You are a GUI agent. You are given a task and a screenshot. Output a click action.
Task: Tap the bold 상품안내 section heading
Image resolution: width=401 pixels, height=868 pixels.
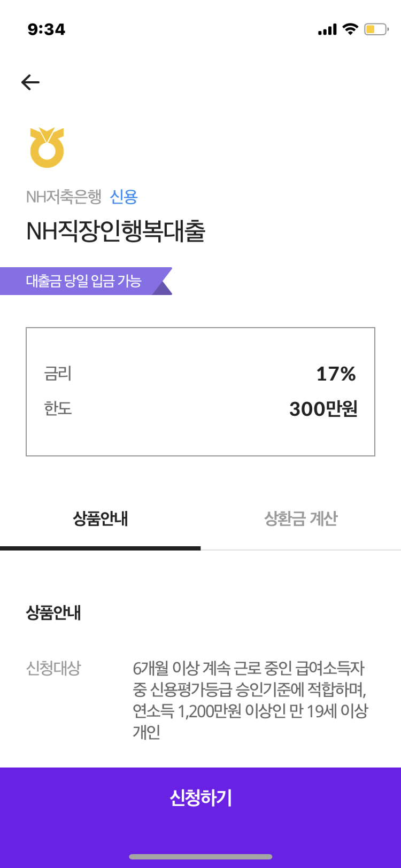pos(53,613)
